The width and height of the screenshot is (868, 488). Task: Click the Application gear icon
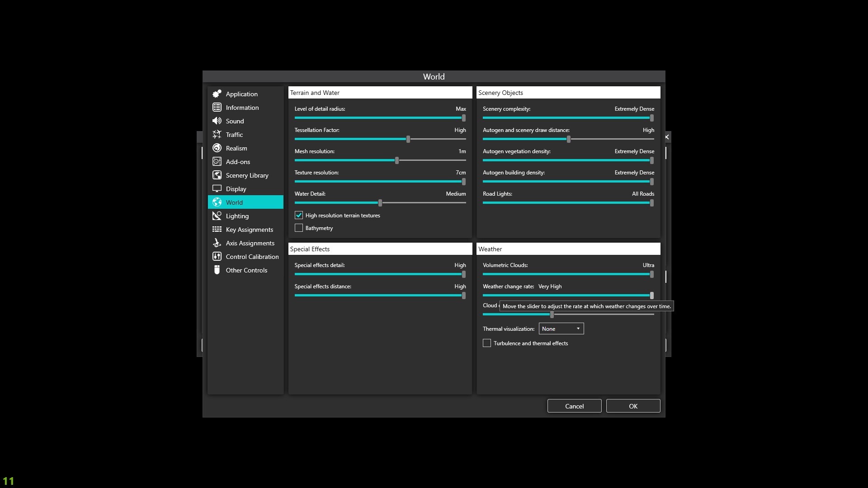(x=217, y=94)
